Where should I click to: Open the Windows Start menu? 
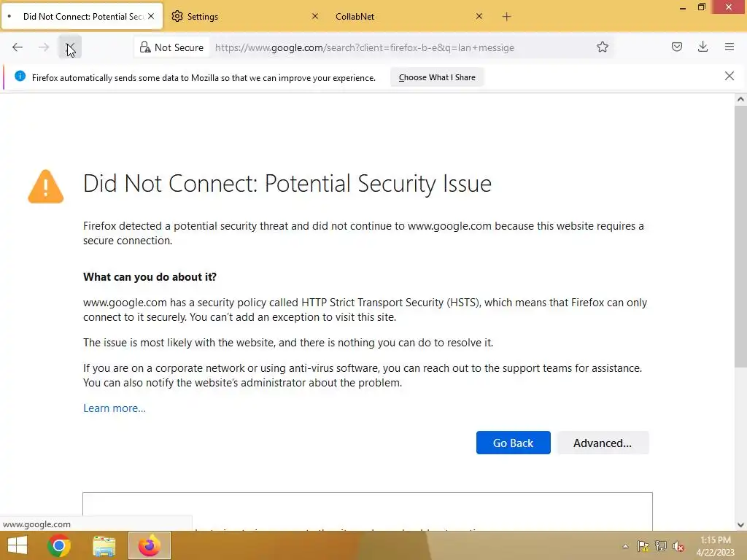pyautogui.click(x=17, y=545)
